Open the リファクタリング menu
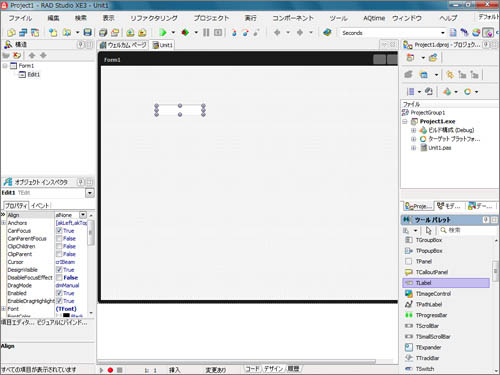Screen dimensions: 500x375 click(x=154, y=18)
